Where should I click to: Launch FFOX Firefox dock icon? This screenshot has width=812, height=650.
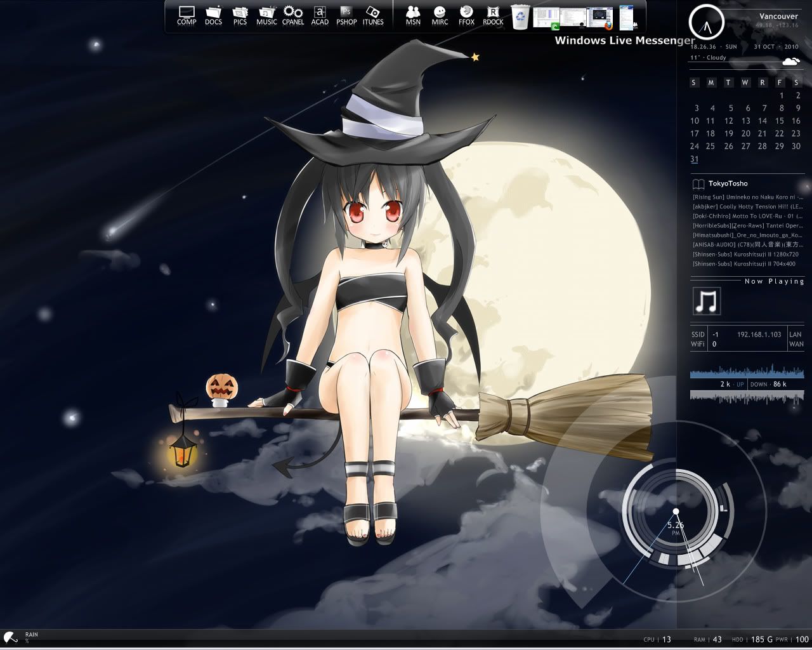[x=466, y=15]
